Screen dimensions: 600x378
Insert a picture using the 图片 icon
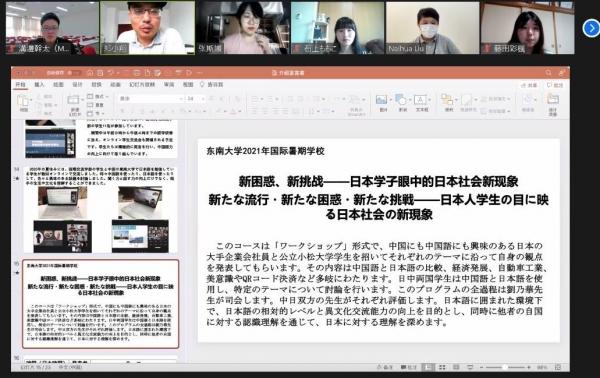pos(382,100)
